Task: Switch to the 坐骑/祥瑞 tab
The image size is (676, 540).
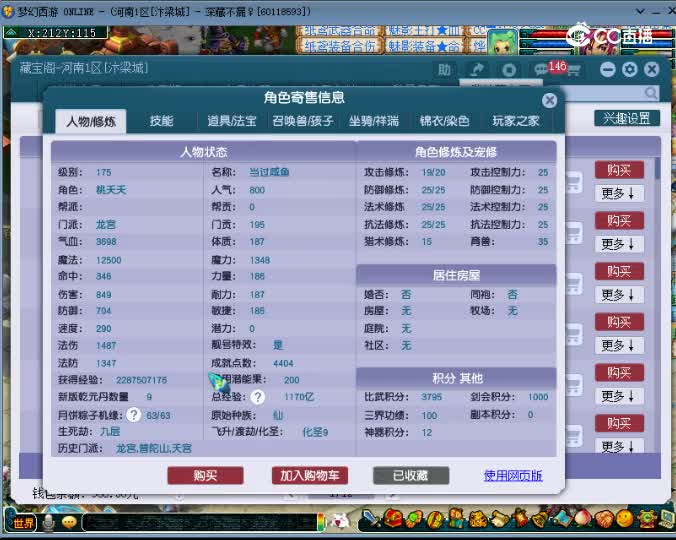Action: point(374,121)
